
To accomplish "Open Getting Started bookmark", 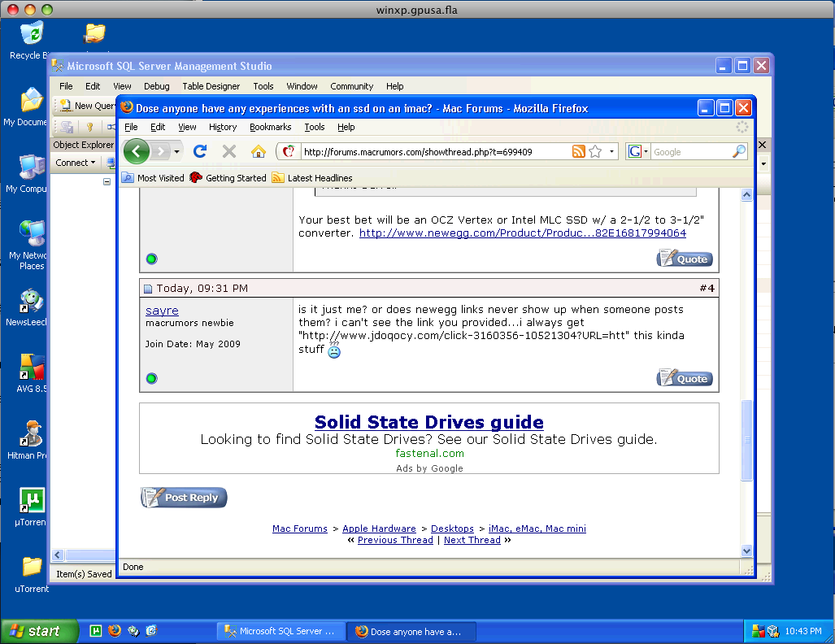I will click(228, 178).
